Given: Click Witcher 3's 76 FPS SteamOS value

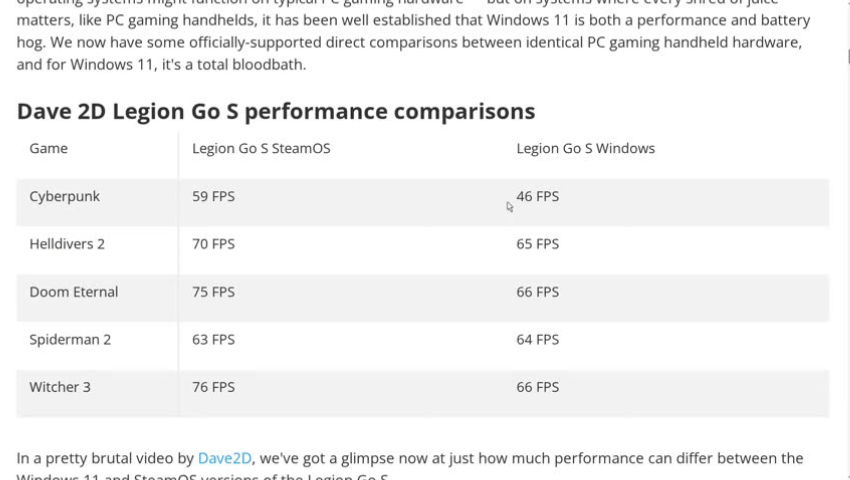Looking at the screenshot, I should coord(213,387).
